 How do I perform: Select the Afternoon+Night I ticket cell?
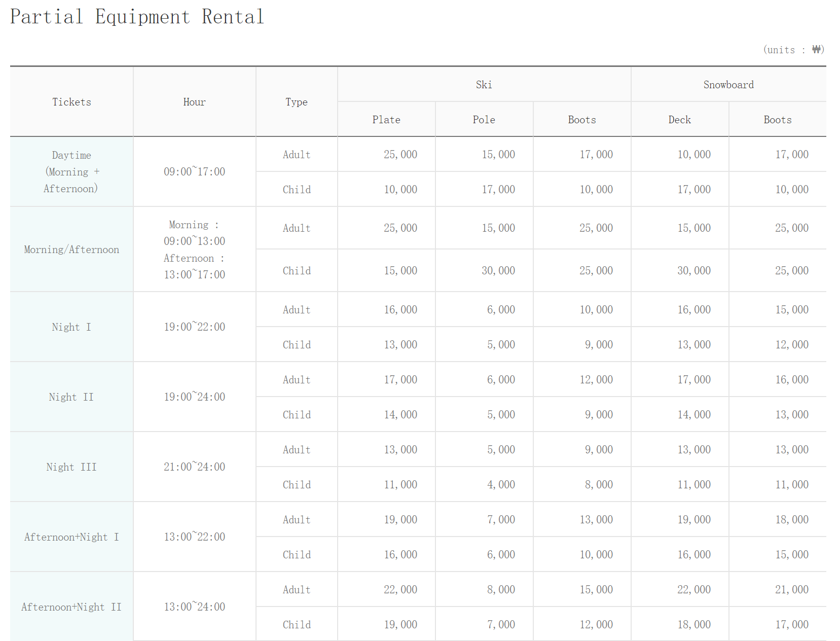click(71, 537)
